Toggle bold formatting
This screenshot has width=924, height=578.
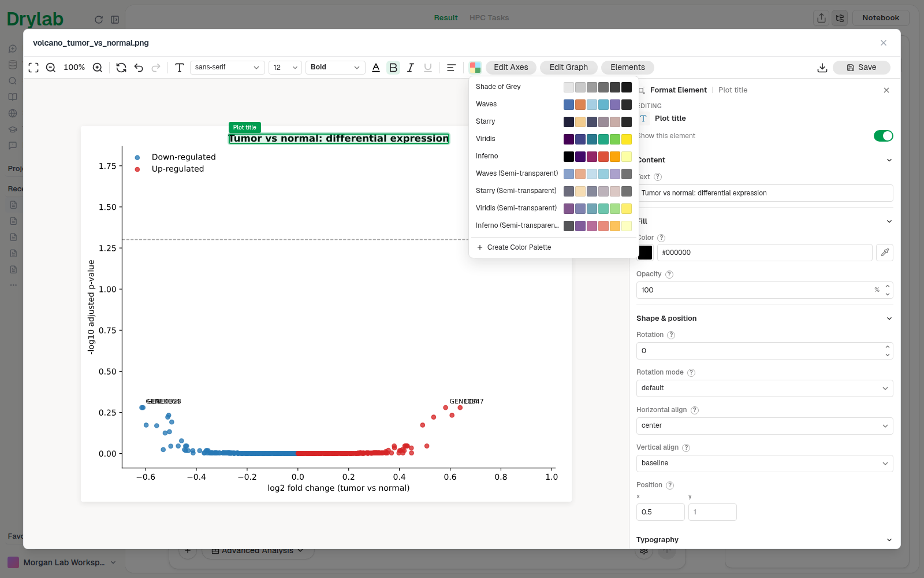point(393,68)
